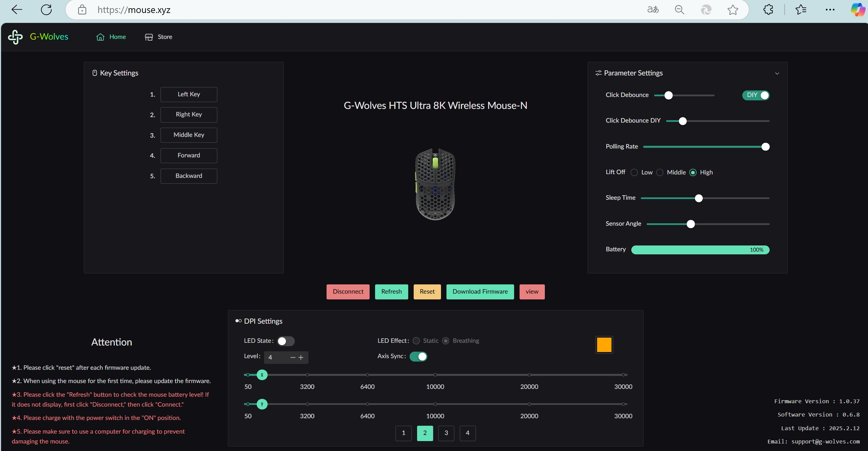Click the green Refresh button
The image size is (868, 451).
(x=391, y=292)
